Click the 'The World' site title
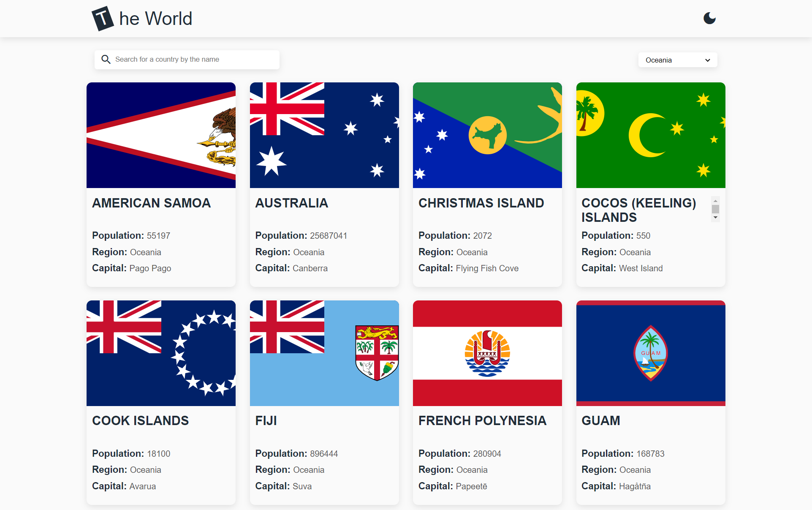 pyautogui.click(x=155, y=19)
